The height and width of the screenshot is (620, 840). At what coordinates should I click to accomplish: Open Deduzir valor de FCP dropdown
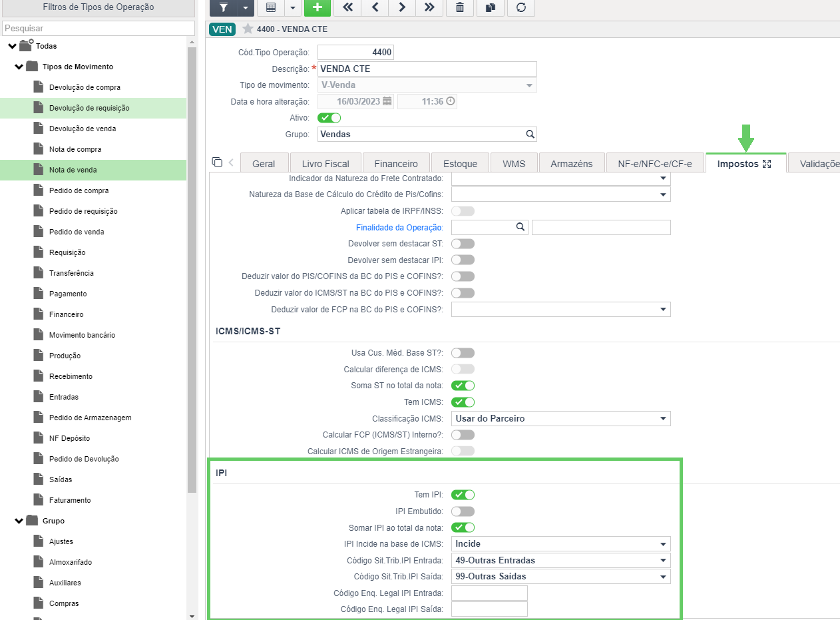663,310
